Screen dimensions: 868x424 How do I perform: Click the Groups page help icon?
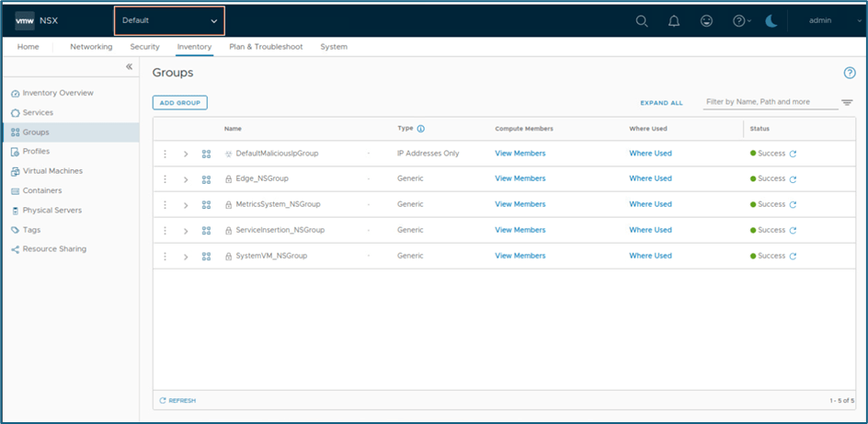click(850, 73)
